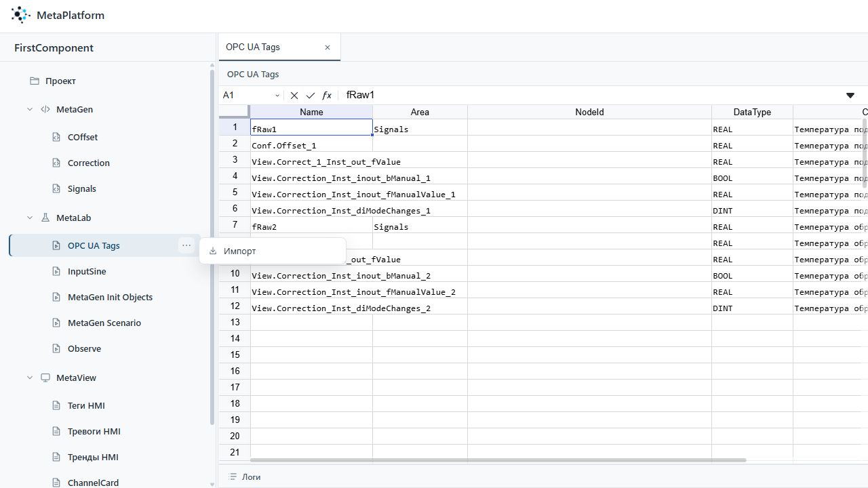The image size is (868, 488).
Task: Select the MetaGen Init Objects item
Action: (110, 297)
